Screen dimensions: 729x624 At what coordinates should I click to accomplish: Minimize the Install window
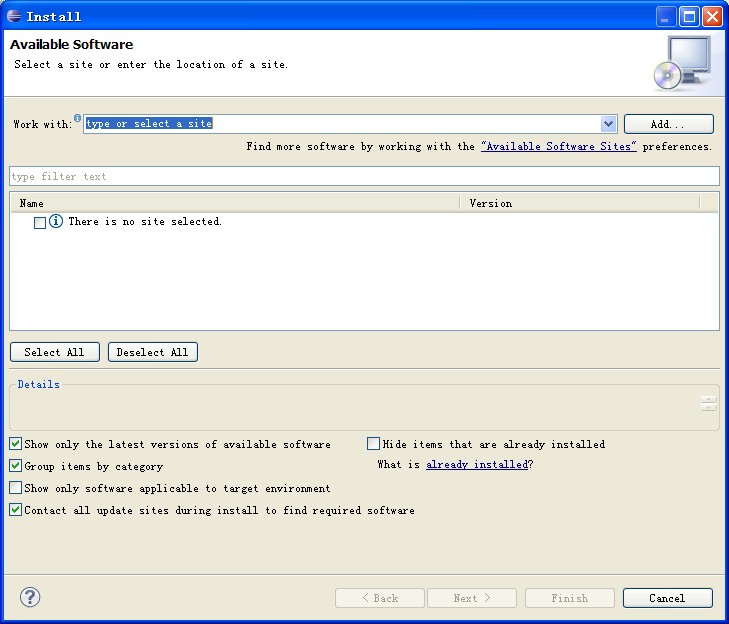click(x=666, y=17)
